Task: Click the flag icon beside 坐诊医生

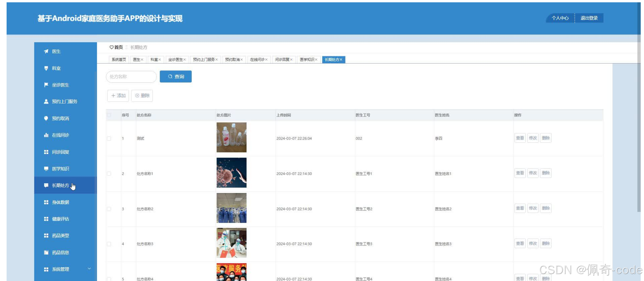Action: click(x=46, y=85)
